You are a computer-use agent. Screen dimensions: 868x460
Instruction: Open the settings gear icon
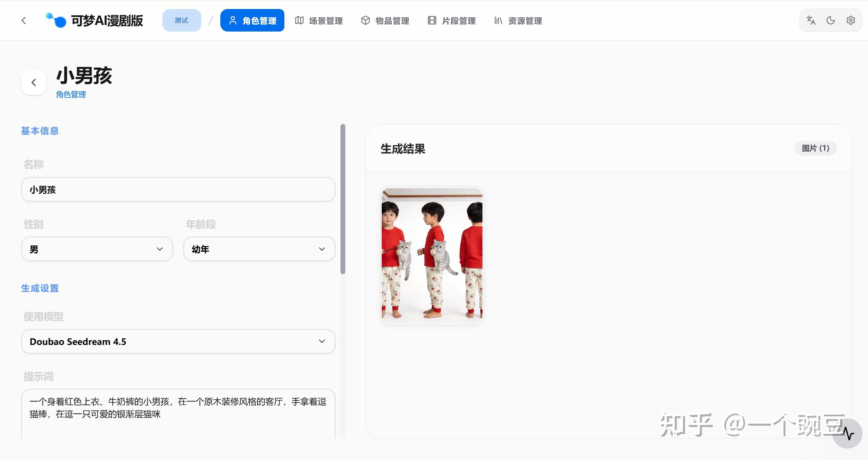[851, 20]
